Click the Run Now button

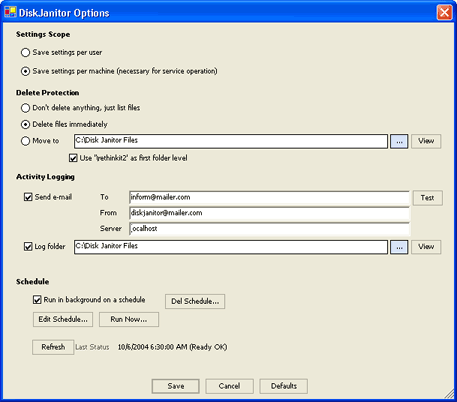click(x=129, y=319)
